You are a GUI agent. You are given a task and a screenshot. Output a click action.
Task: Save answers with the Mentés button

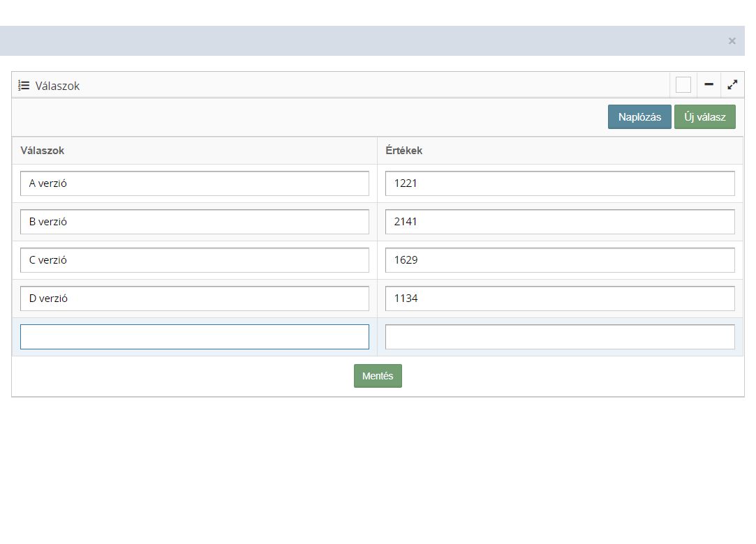(378, 376)
